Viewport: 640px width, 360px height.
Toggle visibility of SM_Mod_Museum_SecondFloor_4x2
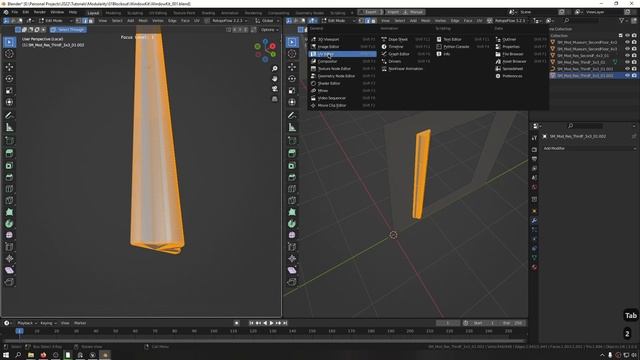(627, 42)
